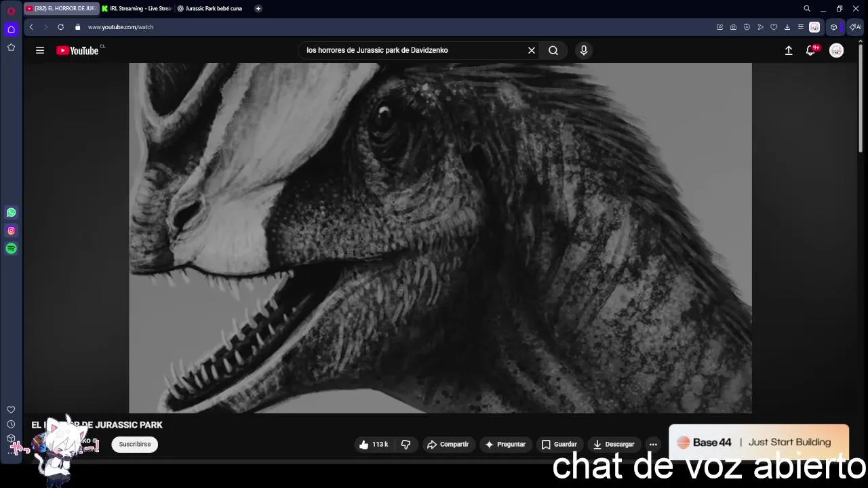Switch to IRL Streaming tab
This screenshot has width=868, height=488.
coord(136,9)
